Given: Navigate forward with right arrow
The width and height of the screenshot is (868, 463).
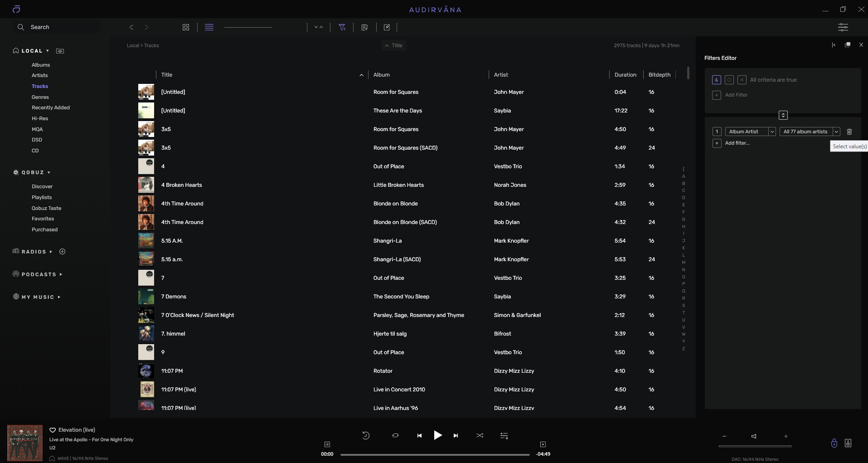Looking at the screenshot, I should click(x=146, y=27).
